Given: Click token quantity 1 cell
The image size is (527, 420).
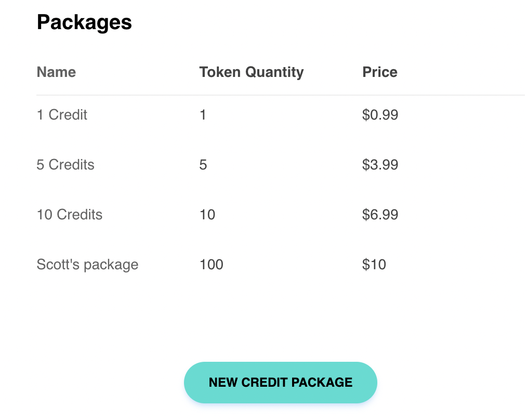Looking at the screenshot, I should point(203,115).
